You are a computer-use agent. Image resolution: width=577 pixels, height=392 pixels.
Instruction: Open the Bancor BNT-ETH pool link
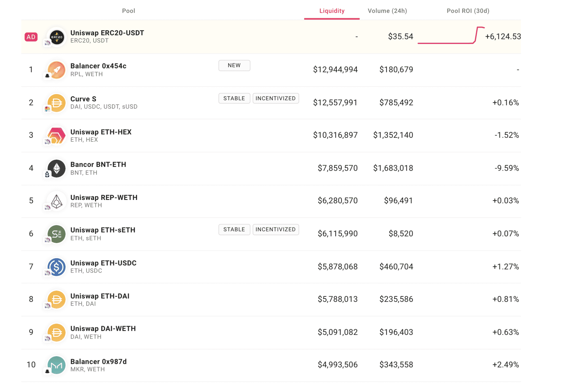coord(98,164)
